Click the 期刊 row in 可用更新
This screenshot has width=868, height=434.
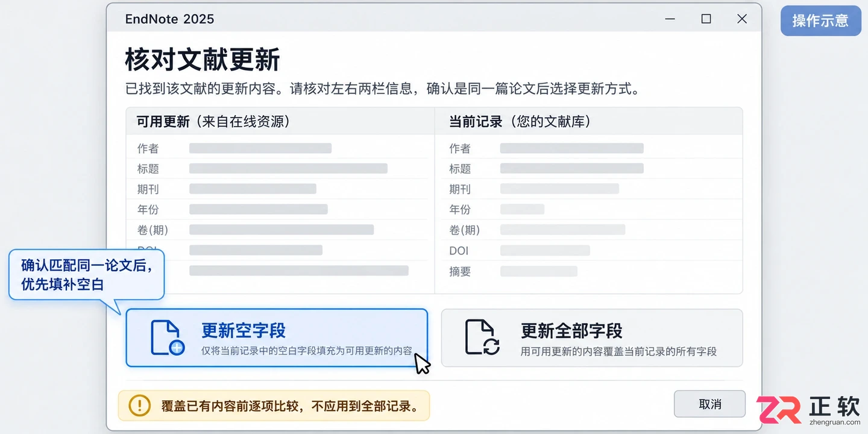click(x=280, y=189)
